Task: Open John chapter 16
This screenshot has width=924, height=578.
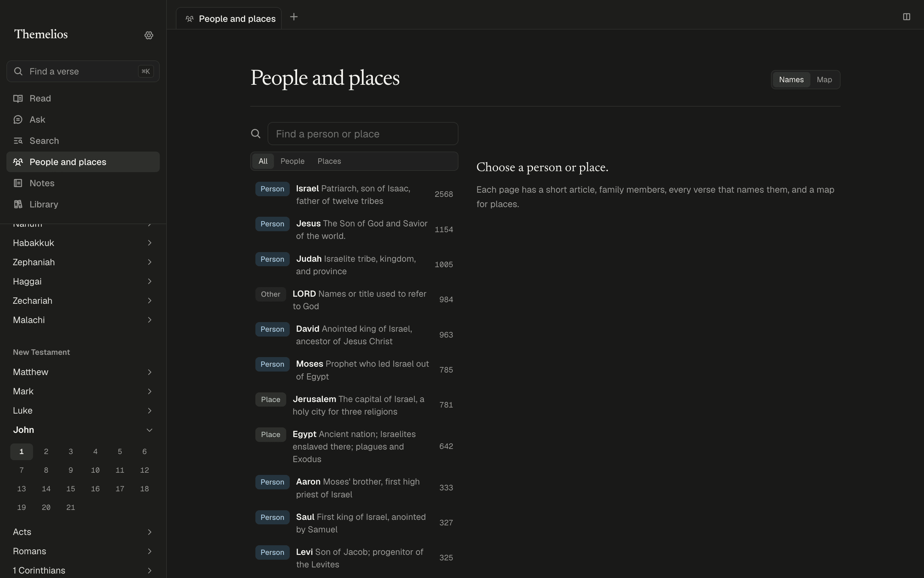Action: [96, 488]
